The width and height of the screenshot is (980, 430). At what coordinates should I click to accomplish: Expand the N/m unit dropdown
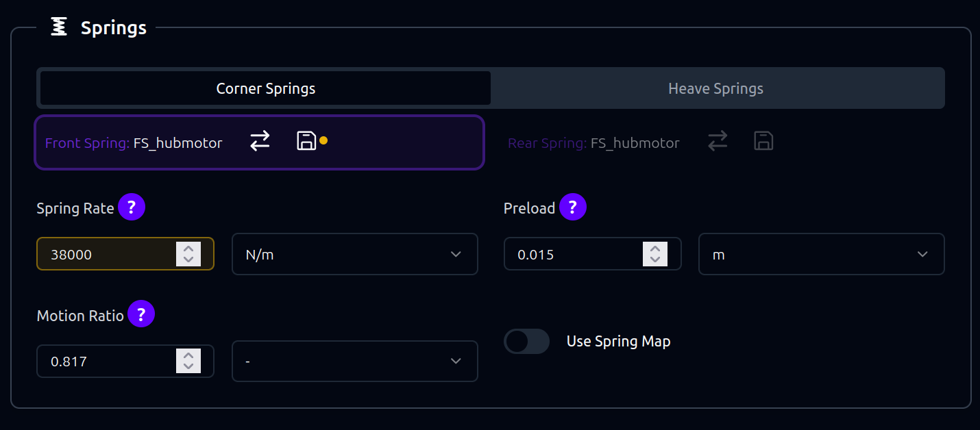(x=354, y=254)
